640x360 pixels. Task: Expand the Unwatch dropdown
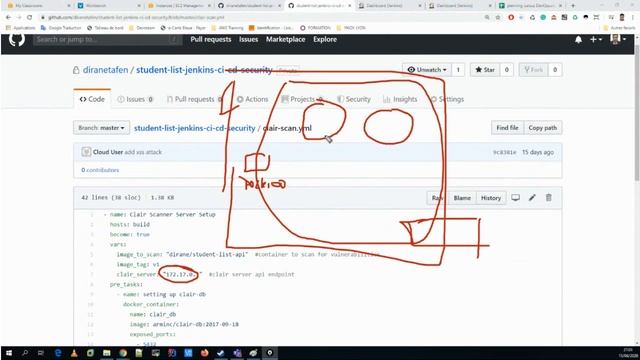[x=427, y=70]
